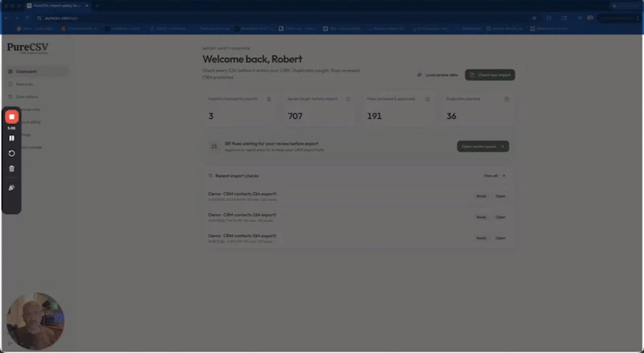Go back with the browser back arrow
The image size is (644, 353).
[6, 18]
